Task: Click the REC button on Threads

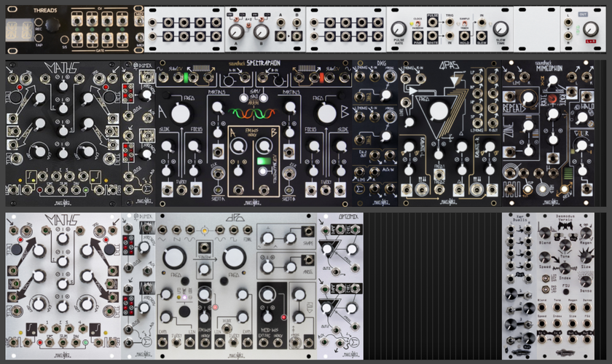Action: (x=38, y=23)
